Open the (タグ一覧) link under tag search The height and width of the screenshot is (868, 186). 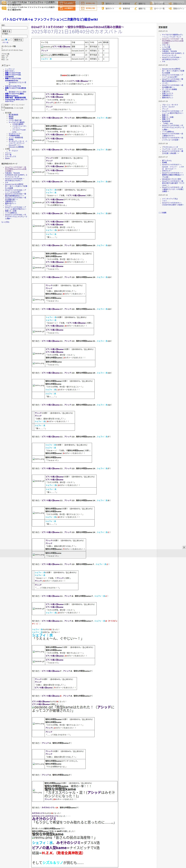(5, 42)
